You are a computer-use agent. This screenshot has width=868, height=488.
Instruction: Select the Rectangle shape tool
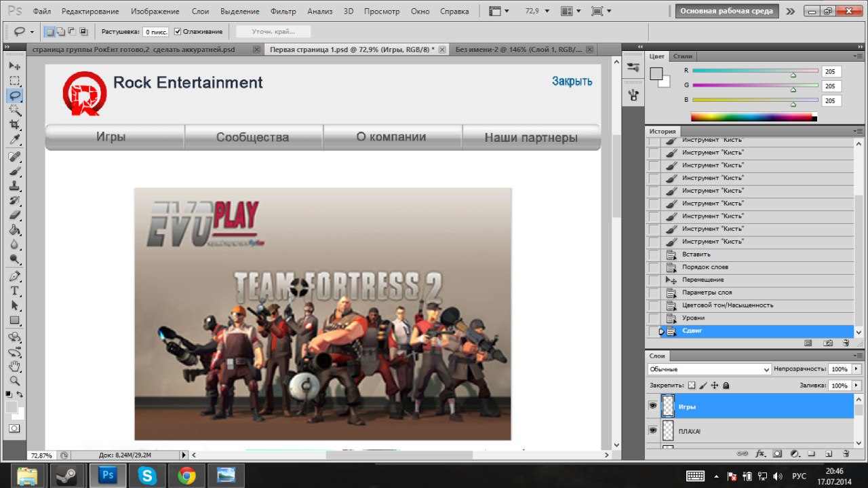click(x=14, y=321)
